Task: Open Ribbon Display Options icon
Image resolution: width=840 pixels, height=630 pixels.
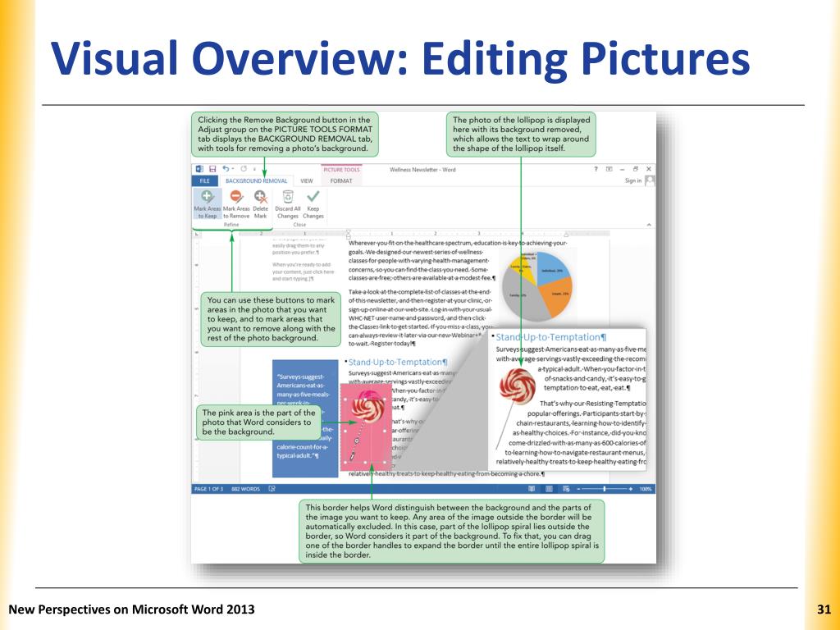Action: click(x=609, y=169)
